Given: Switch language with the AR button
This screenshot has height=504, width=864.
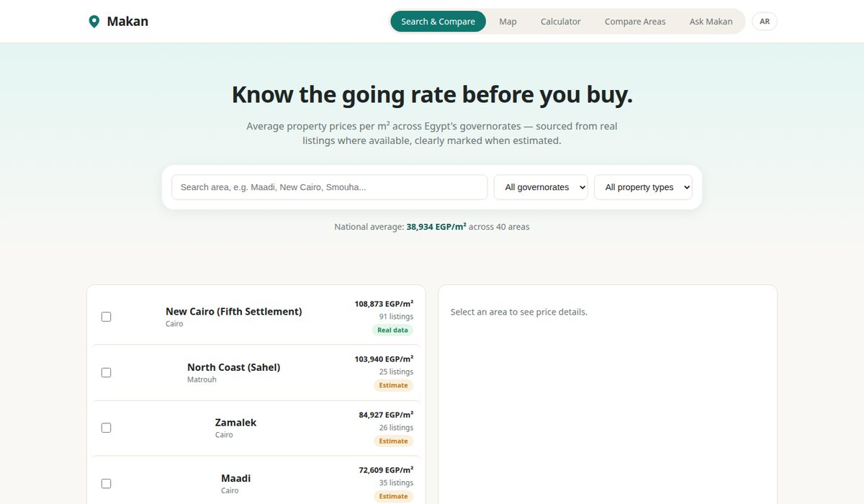Looking at the screenshot, I should coord(765,22).
